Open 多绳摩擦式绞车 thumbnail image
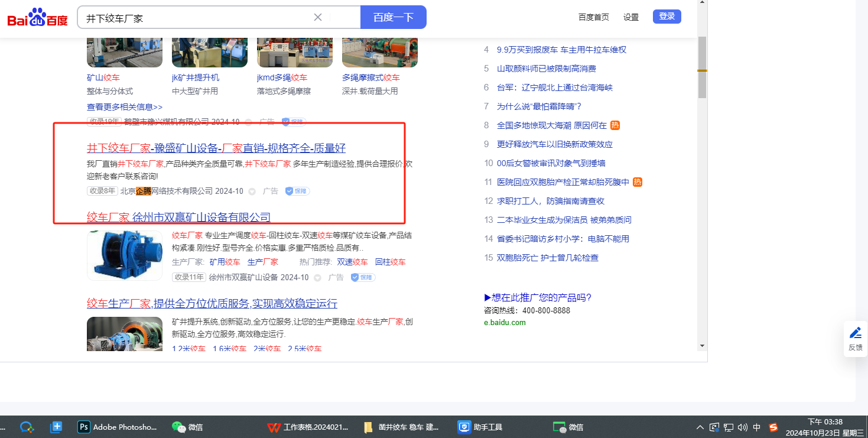The image size is (868, 438). click(x=379, y=52)
